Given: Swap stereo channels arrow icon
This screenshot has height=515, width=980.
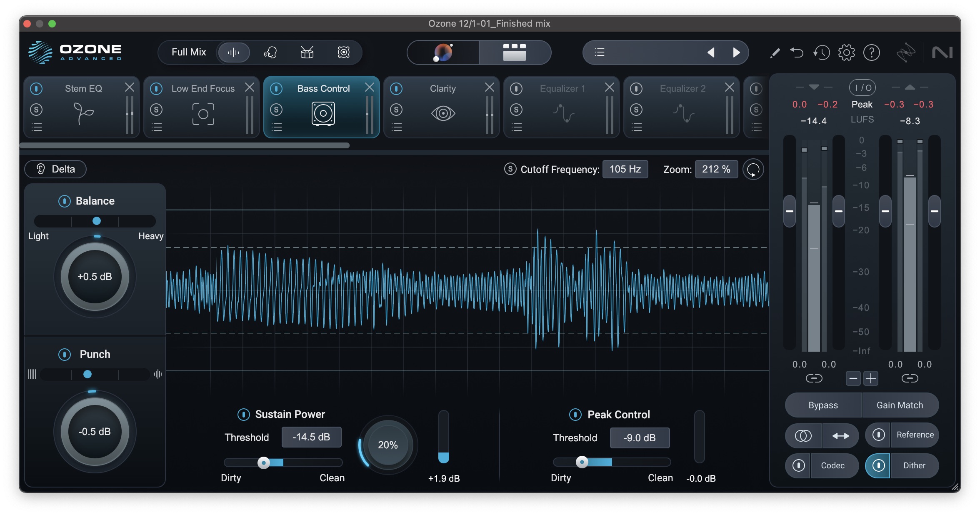Looking at the screenshot, I should pos(840,436).
